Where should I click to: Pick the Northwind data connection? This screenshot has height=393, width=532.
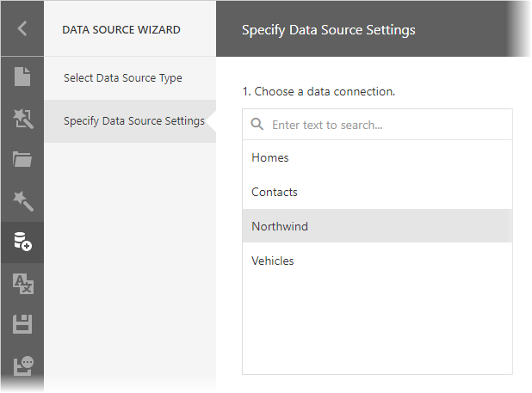point(377,227)
